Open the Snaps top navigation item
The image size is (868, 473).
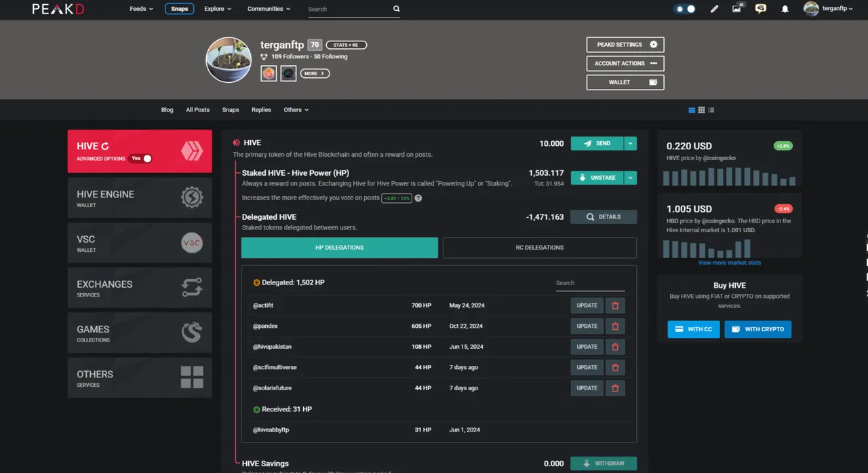tap(179, 9)
